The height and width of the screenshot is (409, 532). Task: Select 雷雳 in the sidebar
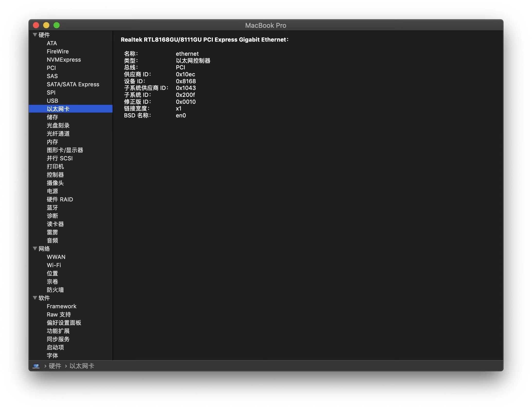point(52,232)
